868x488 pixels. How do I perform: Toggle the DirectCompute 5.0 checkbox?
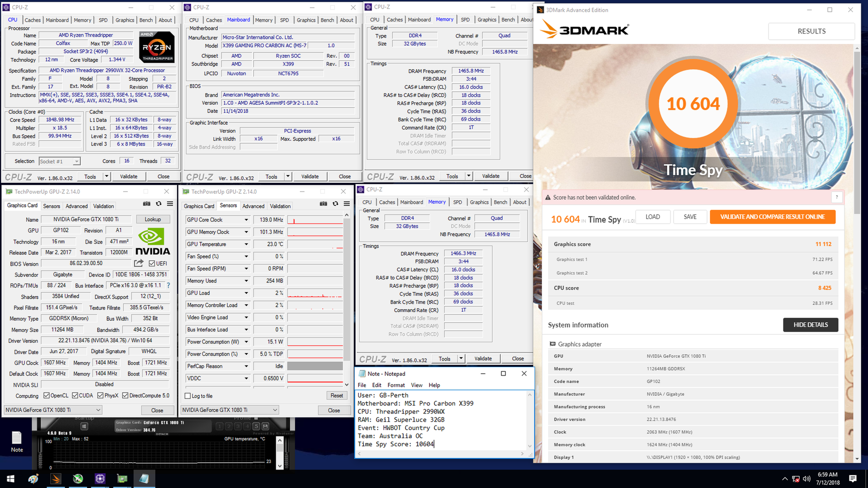[125, 395]
